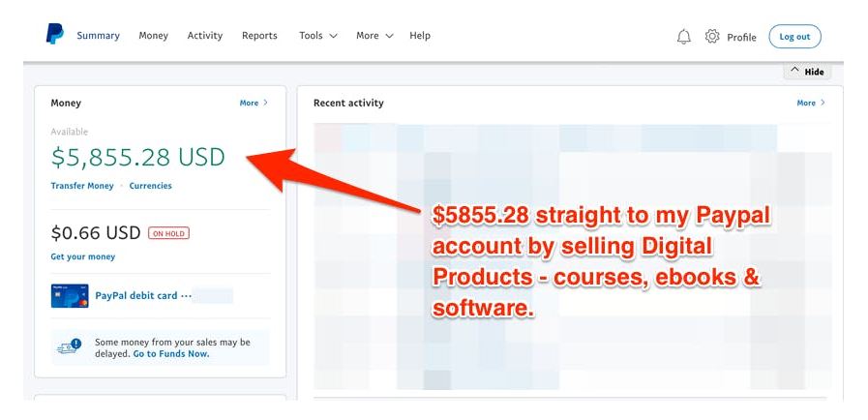Open the notifications bell
Image resolution: width=868 pixels, height=420 pixels.
684,37
